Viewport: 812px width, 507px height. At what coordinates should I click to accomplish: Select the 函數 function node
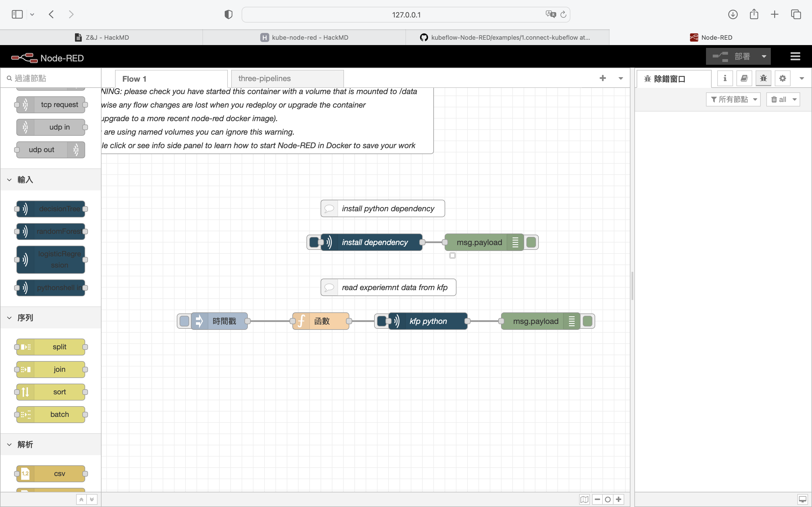(x=321, y=321)
